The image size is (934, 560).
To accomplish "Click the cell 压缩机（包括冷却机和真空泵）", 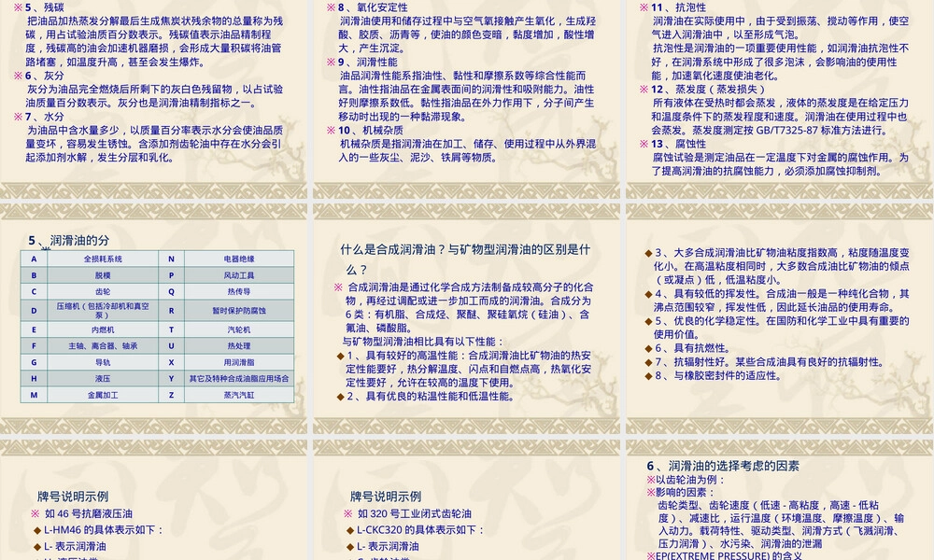I will point(103,310).
